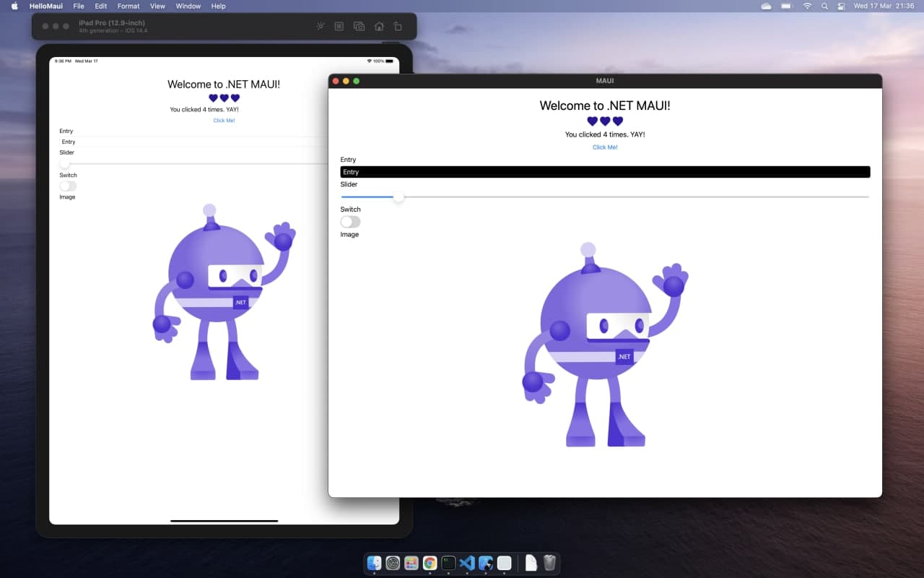Open the File menu
This screenshot has width=924, height=578.
(x=79, y=6)
